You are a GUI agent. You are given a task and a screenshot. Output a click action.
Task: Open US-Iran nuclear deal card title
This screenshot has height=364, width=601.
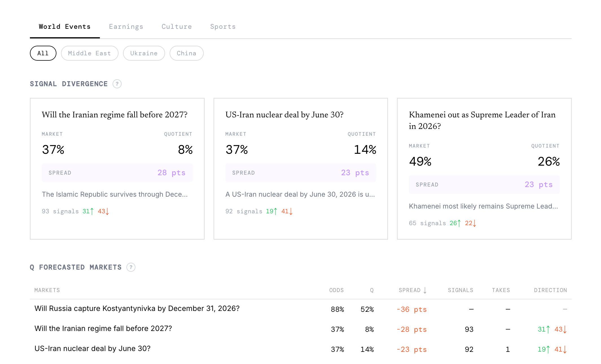pos(284,115)
